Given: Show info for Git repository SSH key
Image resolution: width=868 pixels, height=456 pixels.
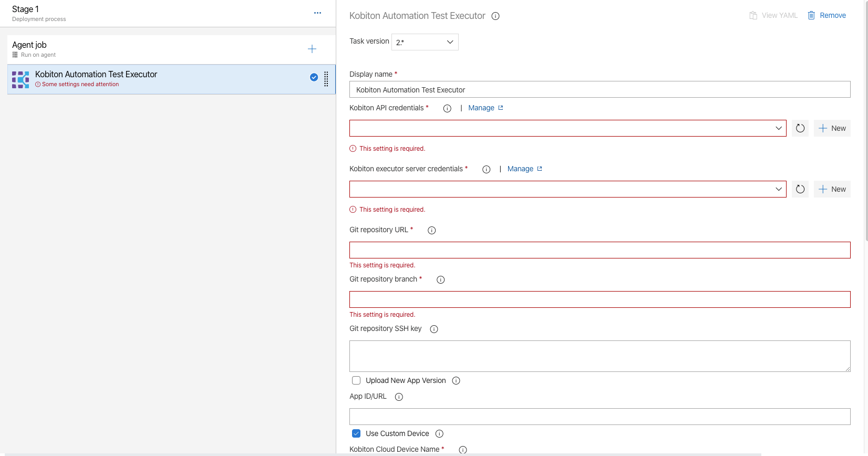Looking at the screenshot, I should point(434,329).
